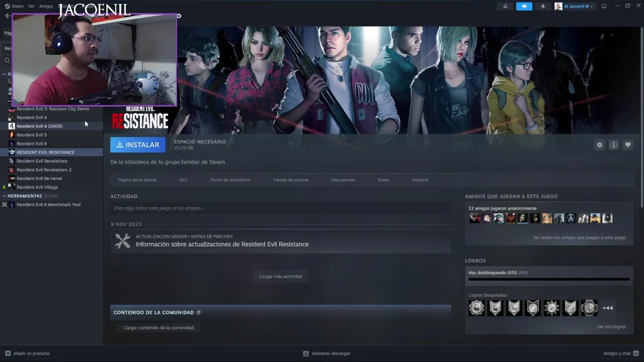Click the Resident Evil 4 (2005) game icon
This screenshot has height=362, width=644.
coord(12,126)
